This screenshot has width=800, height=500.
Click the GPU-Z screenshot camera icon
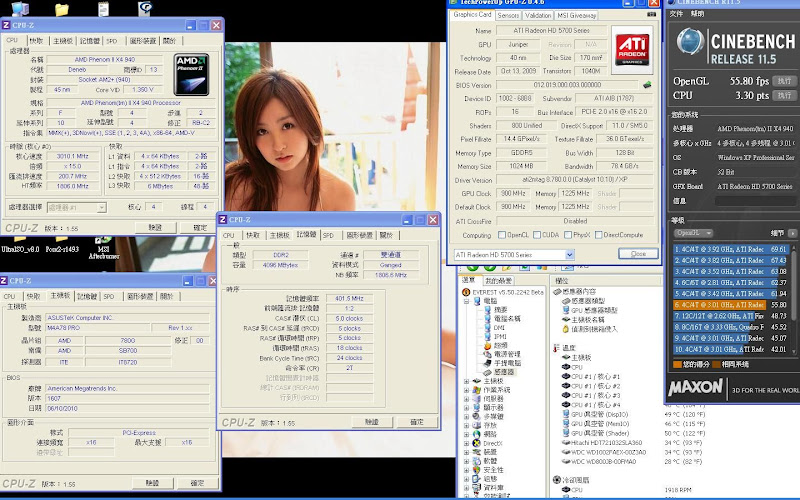tap(651, 15)
